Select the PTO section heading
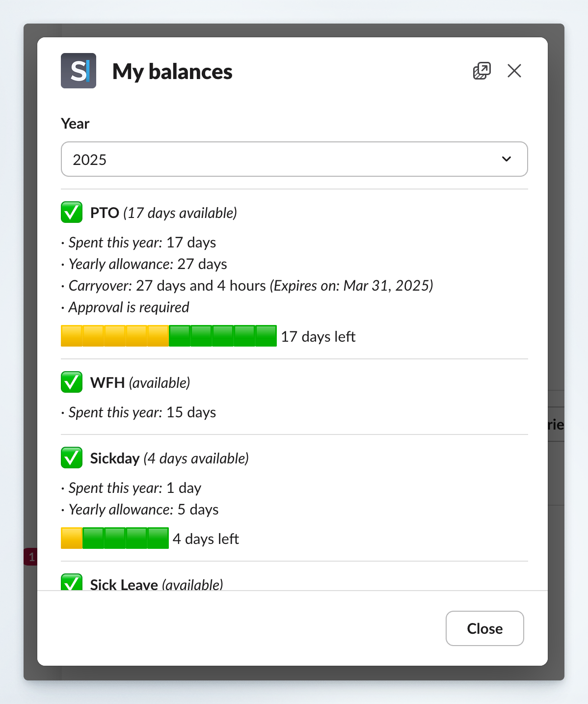This screenshot has height=704, width=588. (x=105, y=213)
